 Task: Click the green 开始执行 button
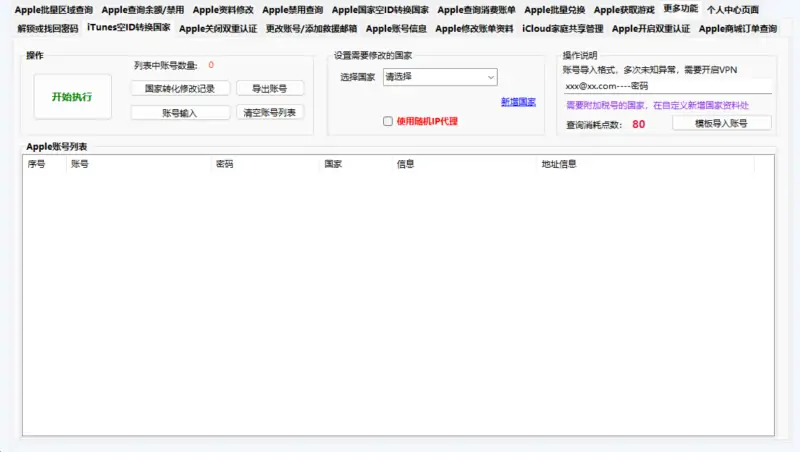coord(72,97)
